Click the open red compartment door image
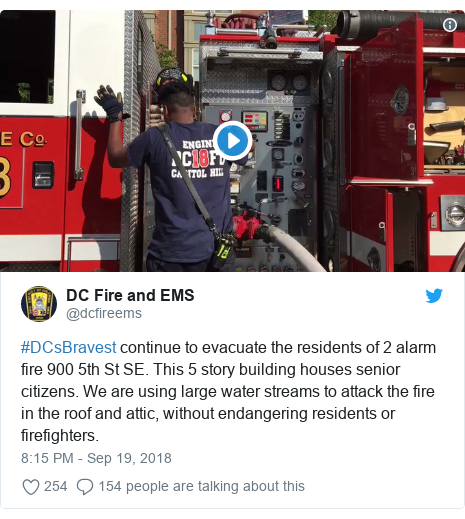The height and width of the screenshot is (519, 465). point(383,100)
